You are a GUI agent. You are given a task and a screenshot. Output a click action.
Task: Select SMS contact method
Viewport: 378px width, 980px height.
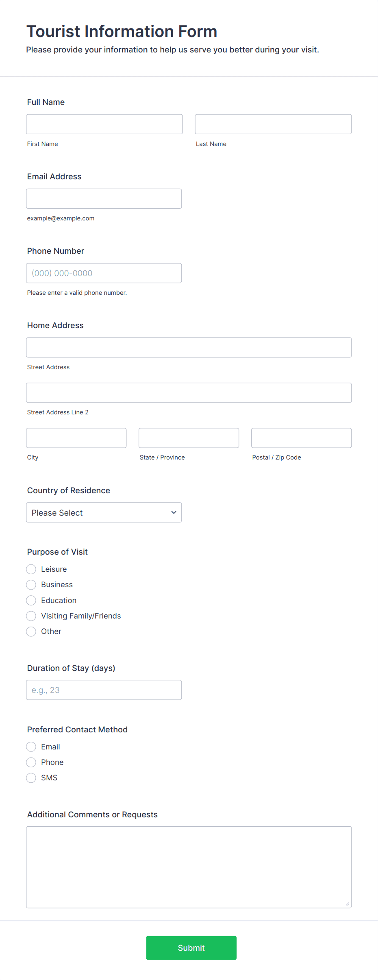tap(31, 777)
